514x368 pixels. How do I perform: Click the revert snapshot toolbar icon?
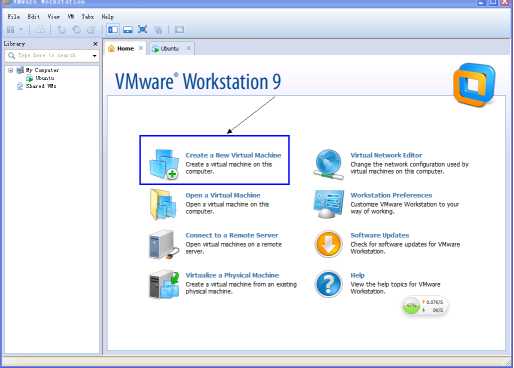pyautogui.click(x=76, y=30)
